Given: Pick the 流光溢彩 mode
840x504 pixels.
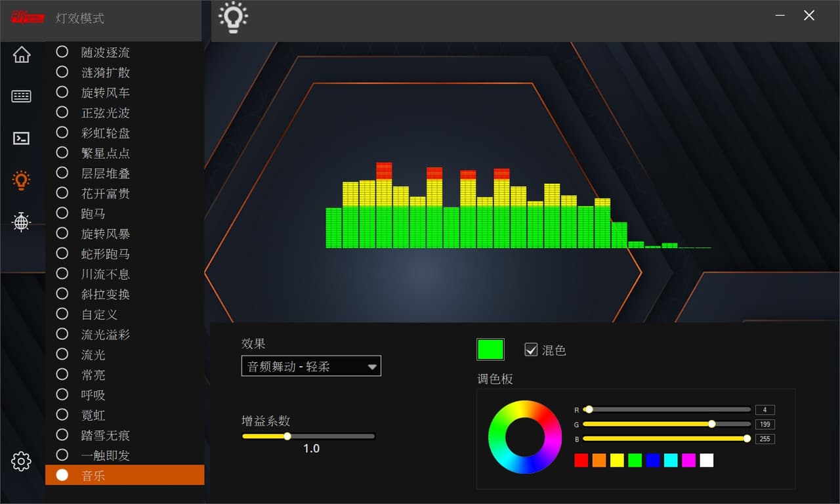Looking at the screenshot, I should pos(125,335).
